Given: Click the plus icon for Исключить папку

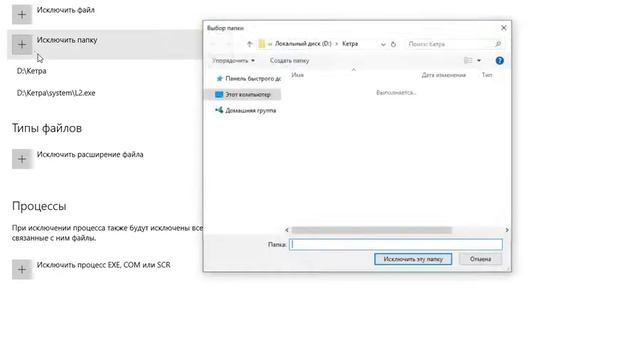Looking at the screenshot, I should click(x=22, y=44).
